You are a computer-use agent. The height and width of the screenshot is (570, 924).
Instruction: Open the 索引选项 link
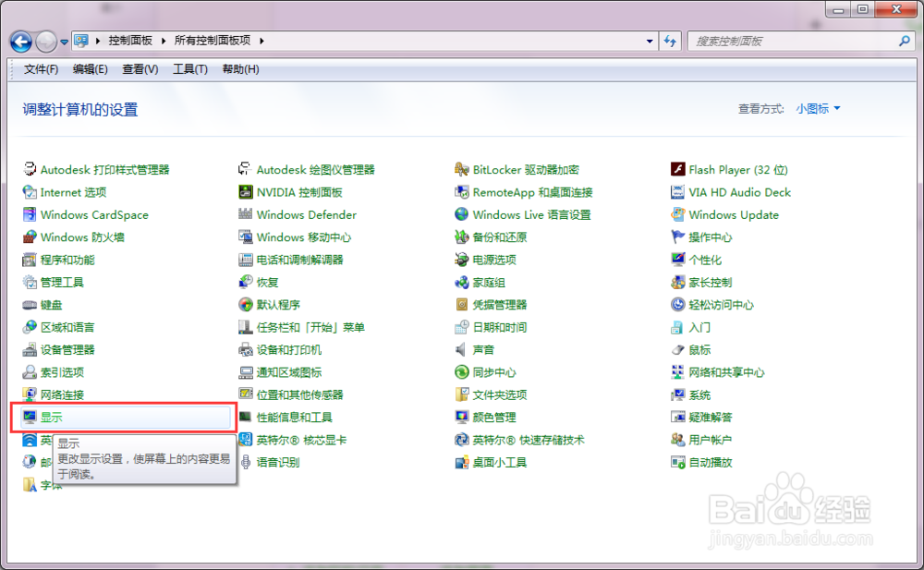coord(62,372)
